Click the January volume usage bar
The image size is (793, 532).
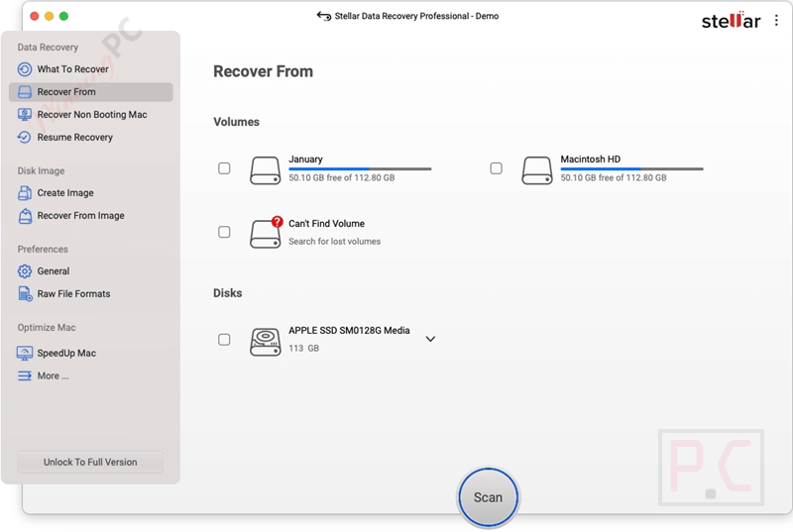(x=360, y=168)
